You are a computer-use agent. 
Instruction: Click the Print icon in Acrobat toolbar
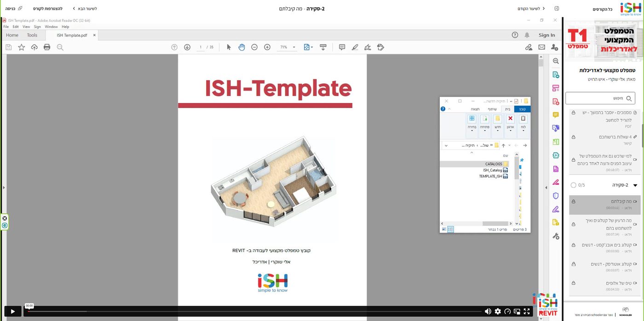click(47, 47)
